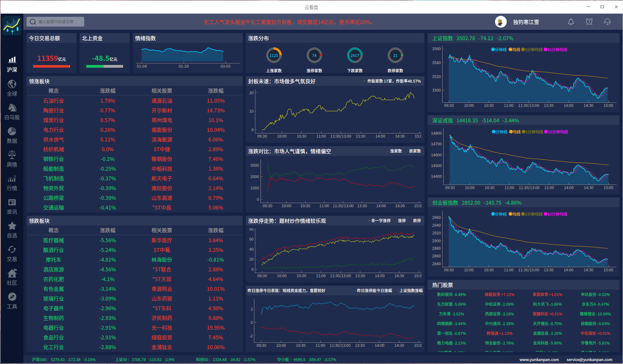
Task: Click 石油行业 in the 领涨板块 list
Action: [54, 101]
